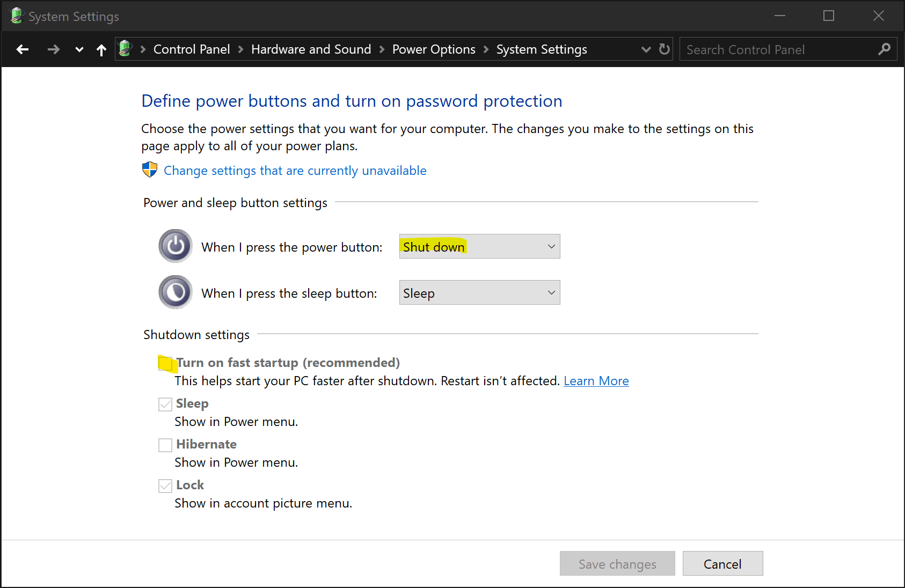Click the power button icon
The height and width of the screenshot is (588, 905).
(x=176, y=246)
